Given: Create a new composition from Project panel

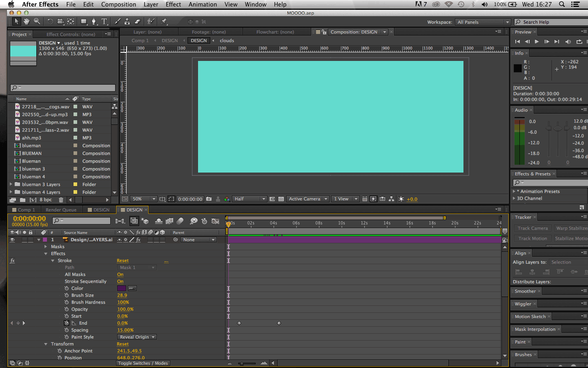Looking at the screenshot, I should pos(33,200).
